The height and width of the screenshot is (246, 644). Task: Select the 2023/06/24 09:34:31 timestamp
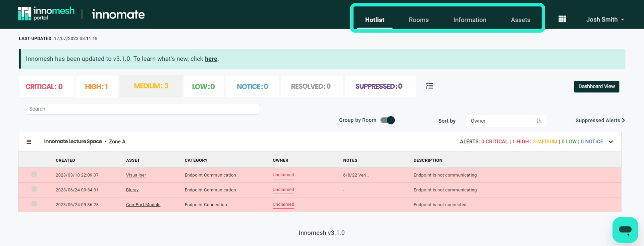click(x=77, y=190)
